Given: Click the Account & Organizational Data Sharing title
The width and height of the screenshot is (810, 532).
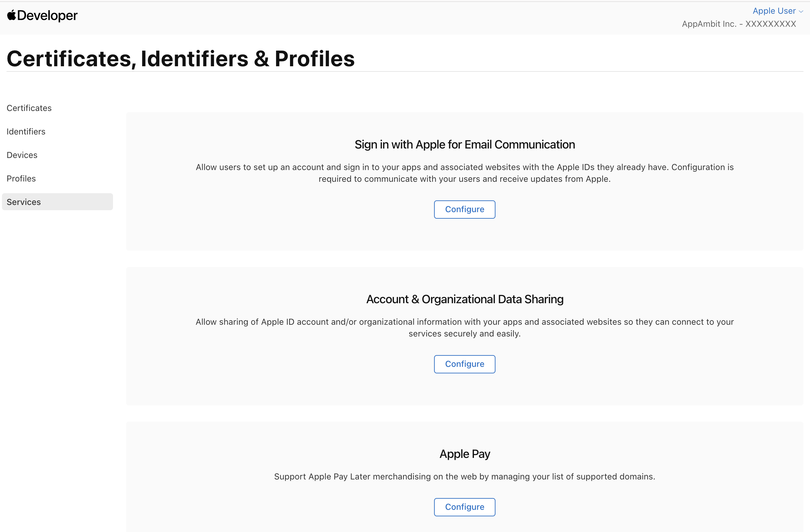Looking at the screenshot, I should (x=464, y=299).
